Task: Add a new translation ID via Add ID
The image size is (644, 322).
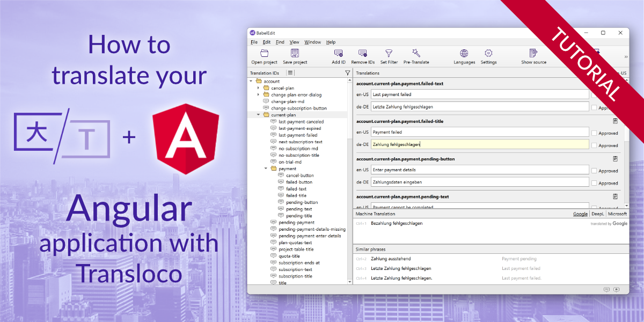Action: (338, 53)
